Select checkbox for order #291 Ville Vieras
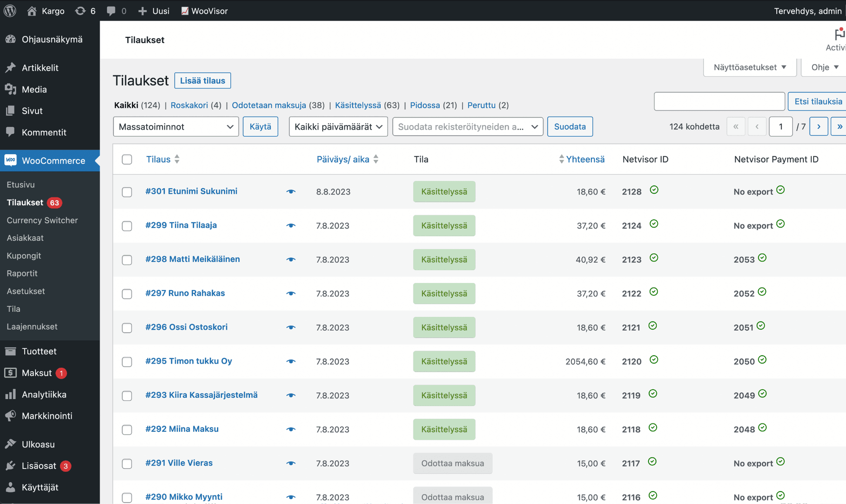 click(127, 464)
